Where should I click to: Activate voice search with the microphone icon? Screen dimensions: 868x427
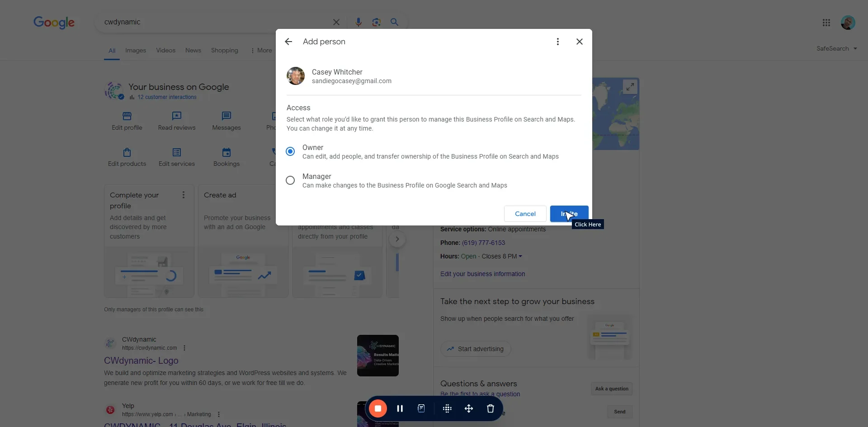pos(359,22)
